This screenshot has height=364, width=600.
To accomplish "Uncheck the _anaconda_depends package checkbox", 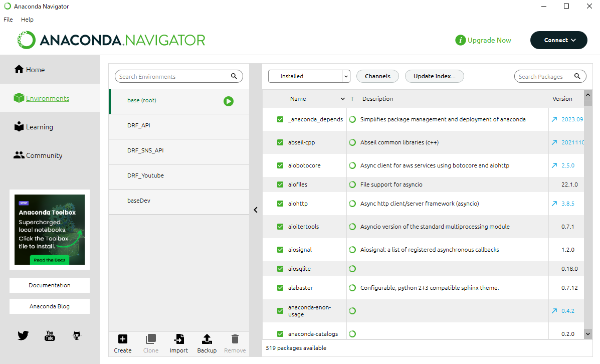I will click(x=280, y=119).
